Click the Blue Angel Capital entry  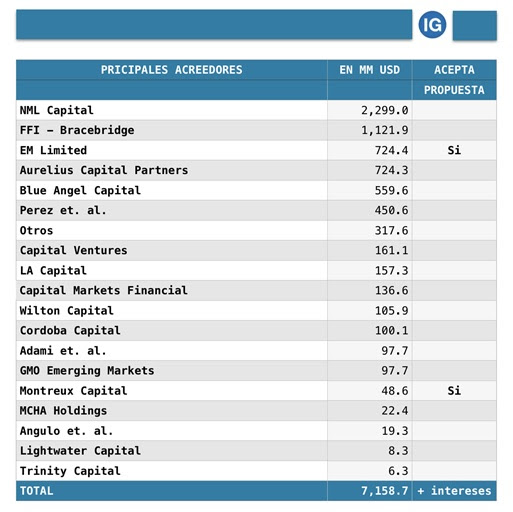click(80, 190)
